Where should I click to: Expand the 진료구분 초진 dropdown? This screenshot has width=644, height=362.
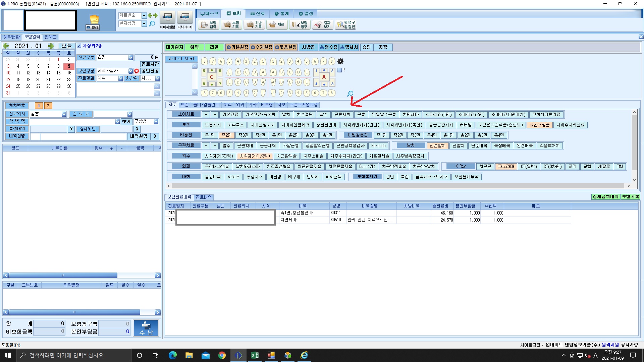click(x=130, y=58)
